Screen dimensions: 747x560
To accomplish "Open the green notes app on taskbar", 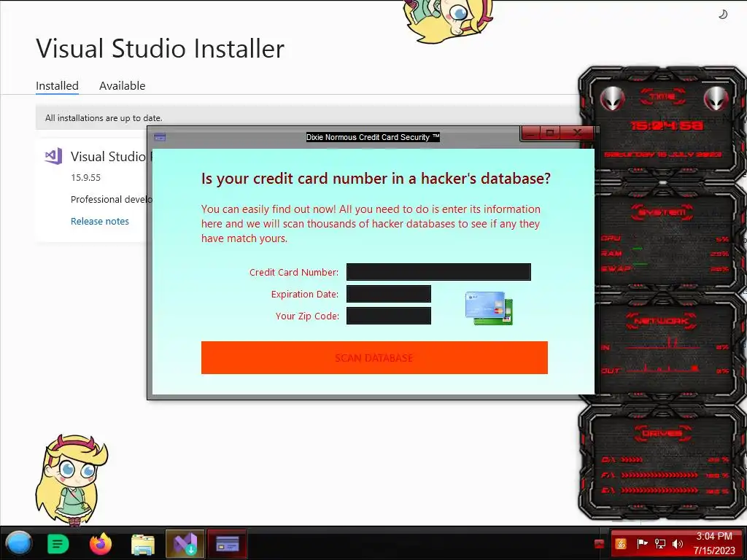I will [58, 544].
